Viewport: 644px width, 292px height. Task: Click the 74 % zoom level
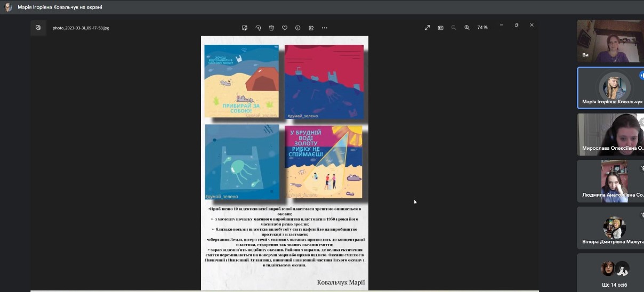coord(482,28)
